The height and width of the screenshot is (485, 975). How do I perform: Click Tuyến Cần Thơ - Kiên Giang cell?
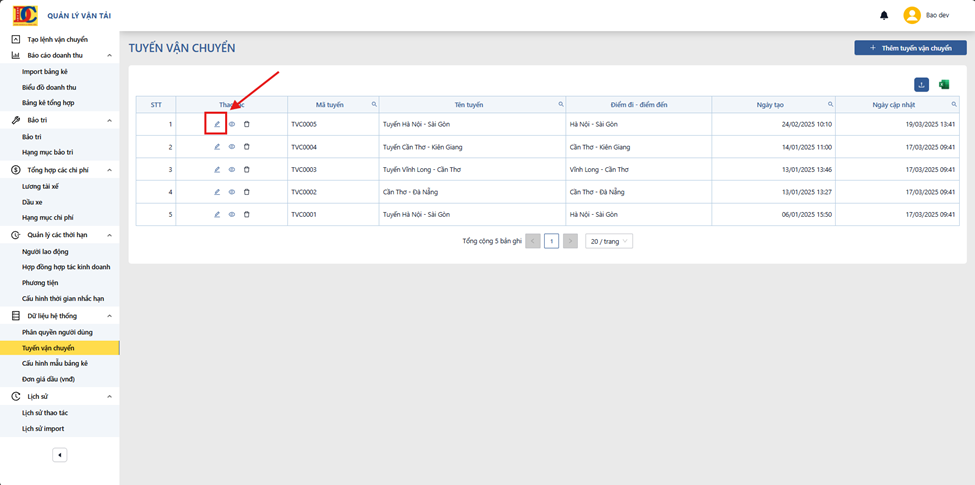(473, 147)
